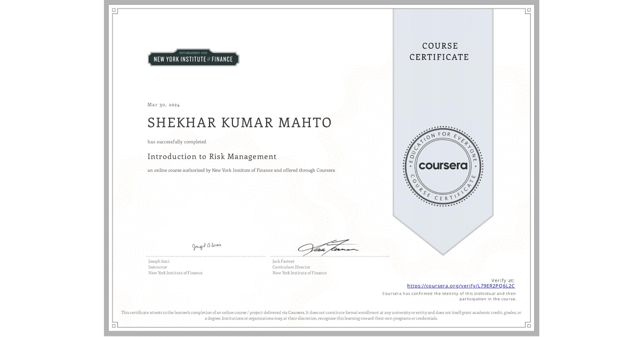Viewport: 644px width, 337px height.
Task: Click the Instructor title text
Action: coord(158,267)
